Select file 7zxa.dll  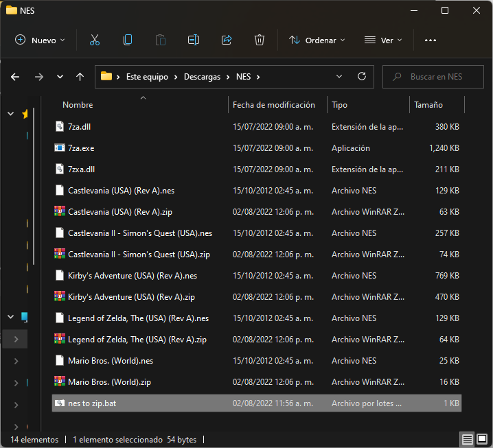point(257,169)
